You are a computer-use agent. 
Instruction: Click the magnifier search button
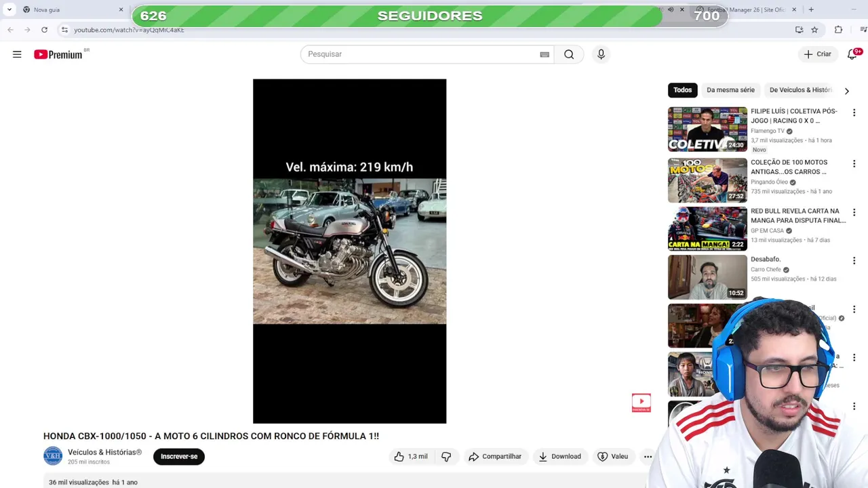(x=569, y=54)
